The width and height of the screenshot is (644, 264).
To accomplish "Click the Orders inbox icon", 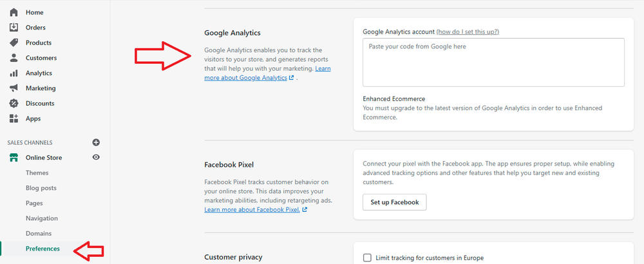I will pyautogui.click(x=14, y=28).
